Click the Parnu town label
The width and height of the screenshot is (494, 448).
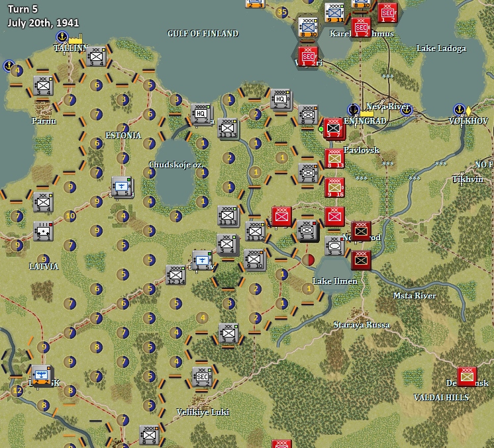pyautogui.click(x=44, y=121)
